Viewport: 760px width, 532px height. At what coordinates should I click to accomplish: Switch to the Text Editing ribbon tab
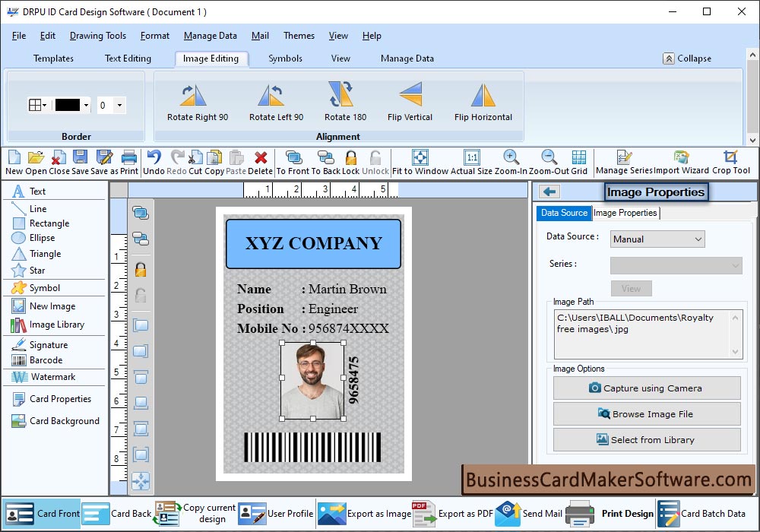click(128, 59)
